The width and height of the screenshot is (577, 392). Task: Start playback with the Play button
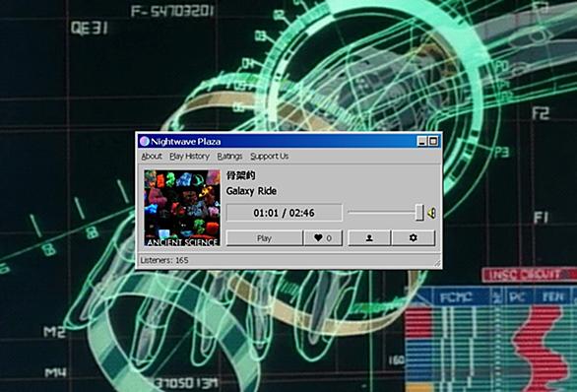264,237
